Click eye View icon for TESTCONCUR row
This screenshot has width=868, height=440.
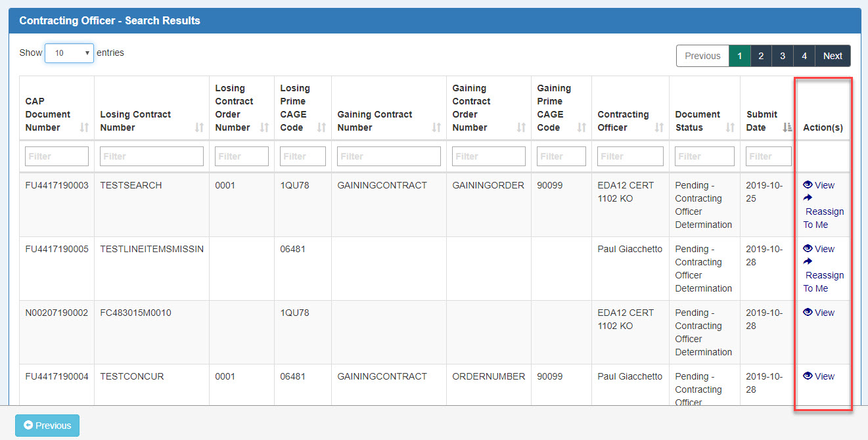click(808, 376)
